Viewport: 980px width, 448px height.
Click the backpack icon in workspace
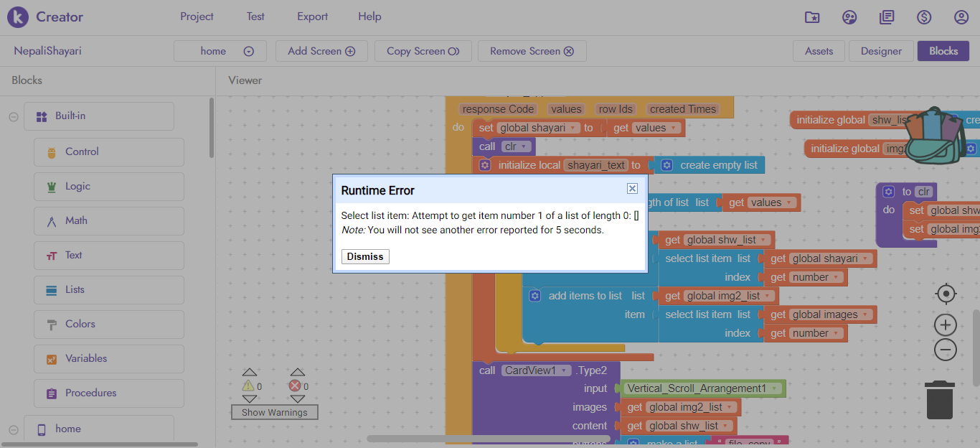(x=934, y=136)
